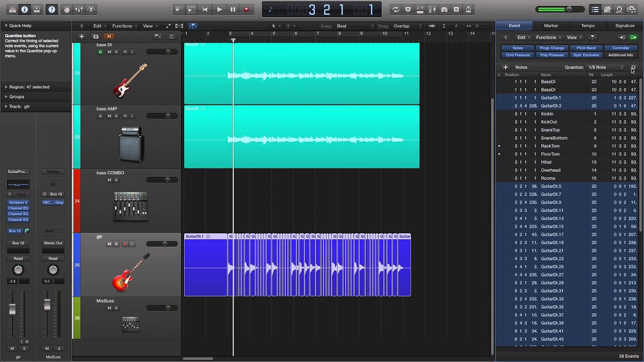Mute the bass DI track

coord(109,52)
